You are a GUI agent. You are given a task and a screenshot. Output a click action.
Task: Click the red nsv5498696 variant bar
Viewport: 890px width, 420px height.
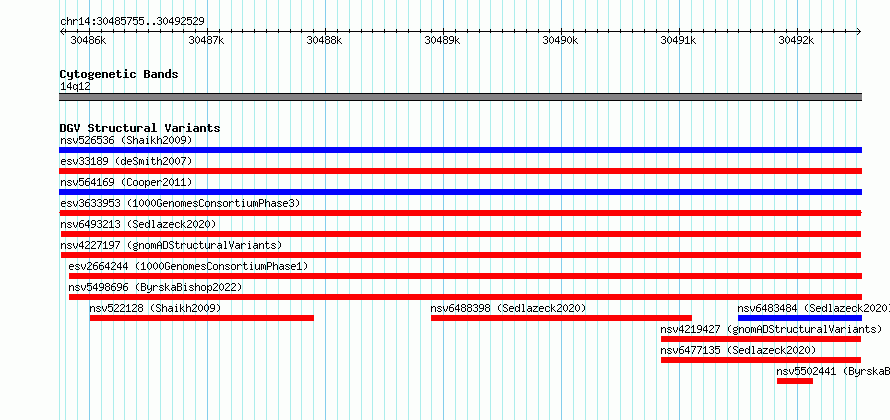pyautogui.click(x=465, y=297)
